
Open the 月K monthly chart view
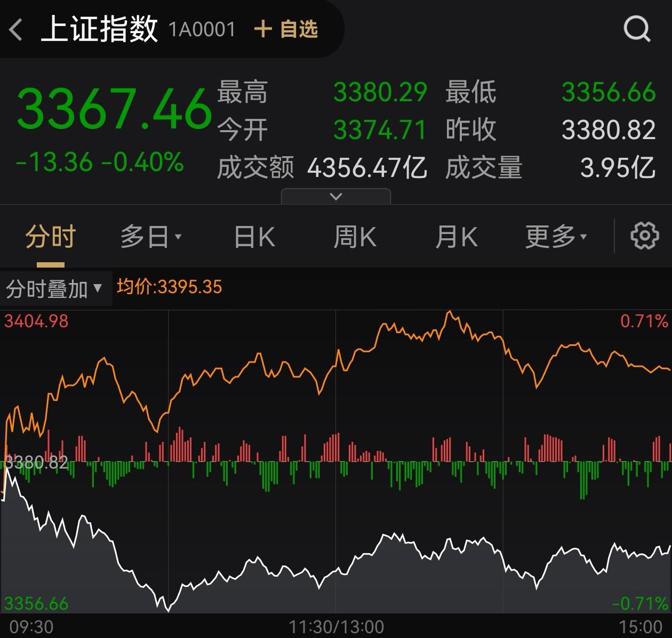click(456, 235)
